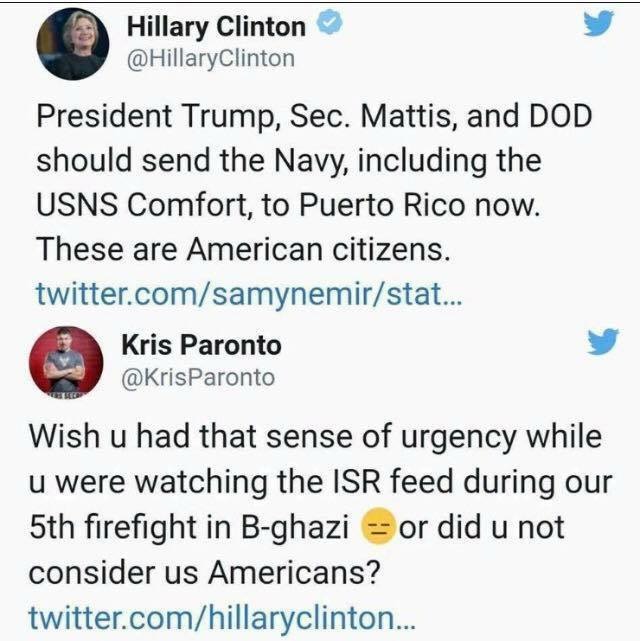Click the line "should send the Navy, including the"
Viewport: 640px width, 641px height.
[289, 161]
